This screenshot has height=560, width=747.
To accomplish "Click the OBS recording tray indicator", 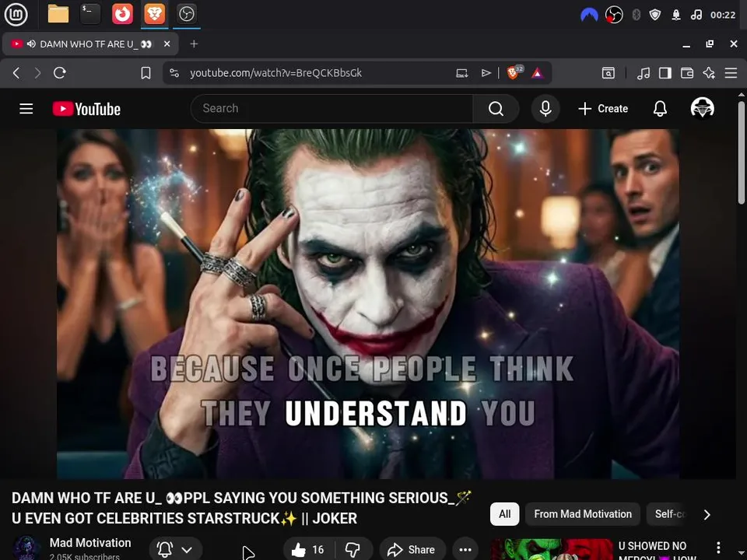I will [x=614, y=16].
